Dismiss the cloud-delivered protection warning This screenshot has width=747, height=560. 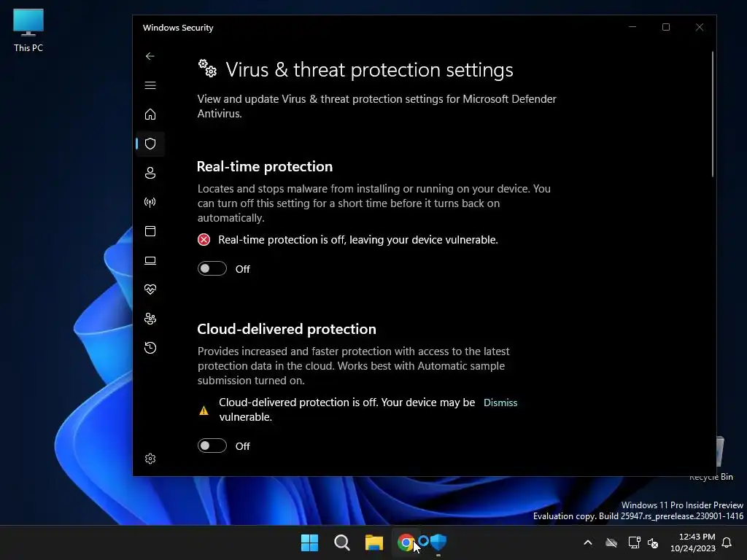500,402
